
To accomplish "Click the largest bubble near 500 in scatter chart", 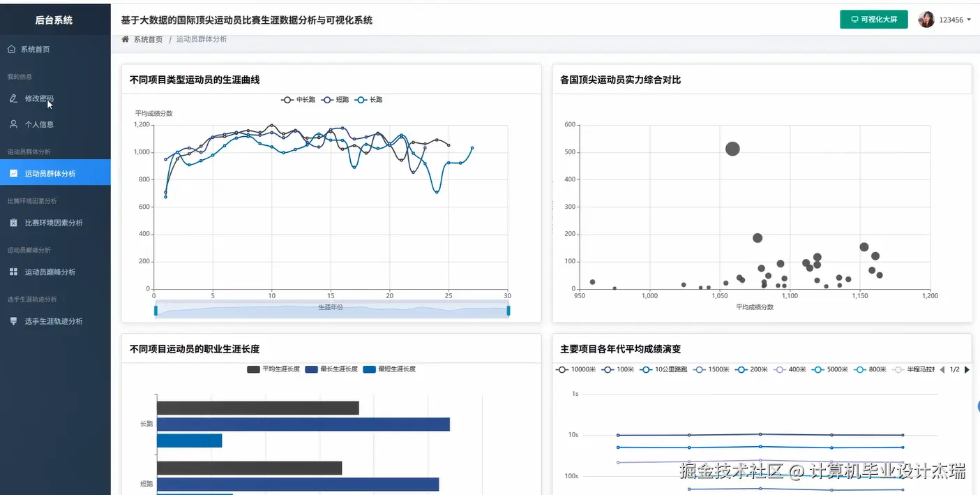I will pos(732,149).
